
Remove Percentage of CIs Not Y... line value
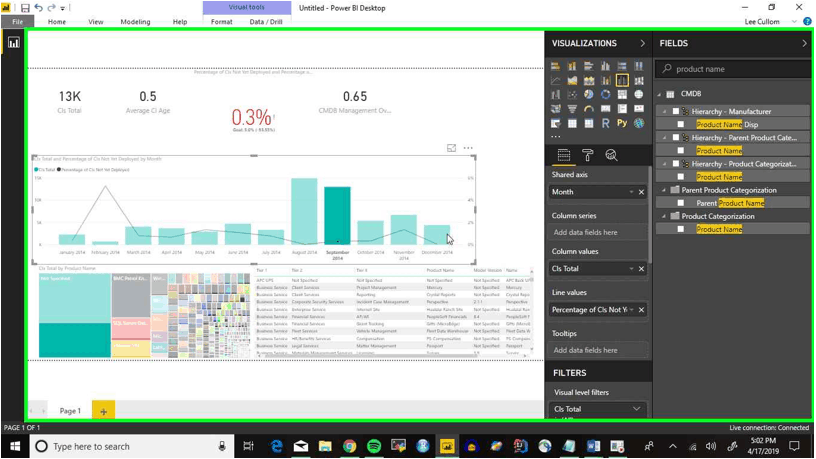(642, 310)
